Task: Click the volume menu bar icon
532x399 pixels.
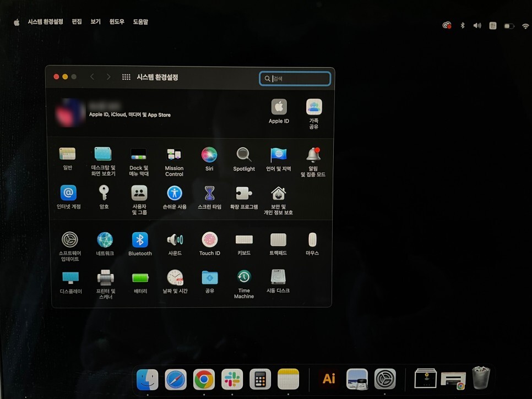Action: 477,25
